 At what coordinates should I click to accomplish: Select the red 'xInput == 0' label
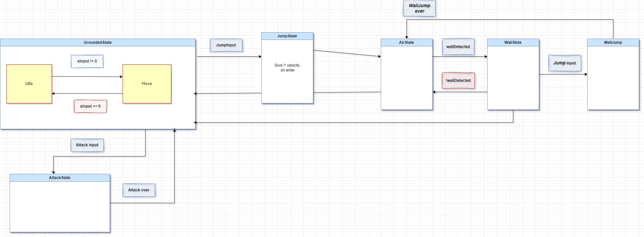pos(90,106)
